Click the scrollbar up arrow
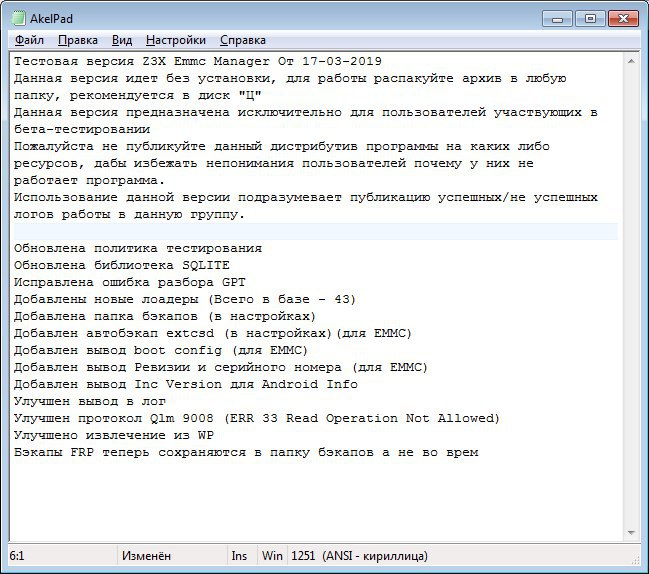The image size is (649, 574). [x=631, y=61]
